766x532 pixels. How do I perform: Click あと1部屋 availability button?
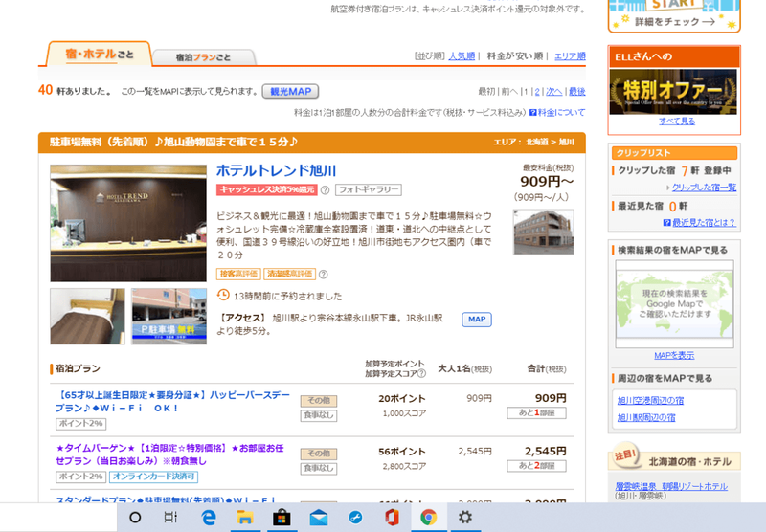click(536, 413)
